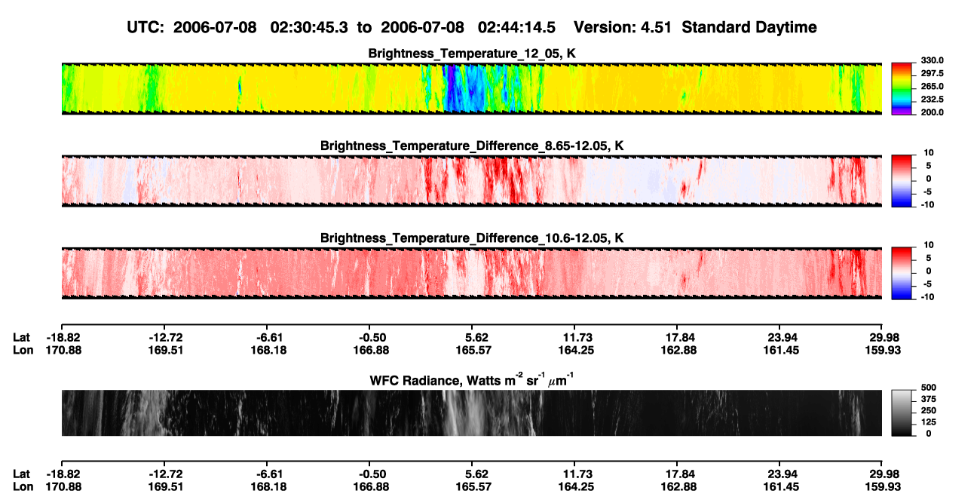Click latitude -12.72 under the 10.6-12.05 panel

tap(166, 337)
